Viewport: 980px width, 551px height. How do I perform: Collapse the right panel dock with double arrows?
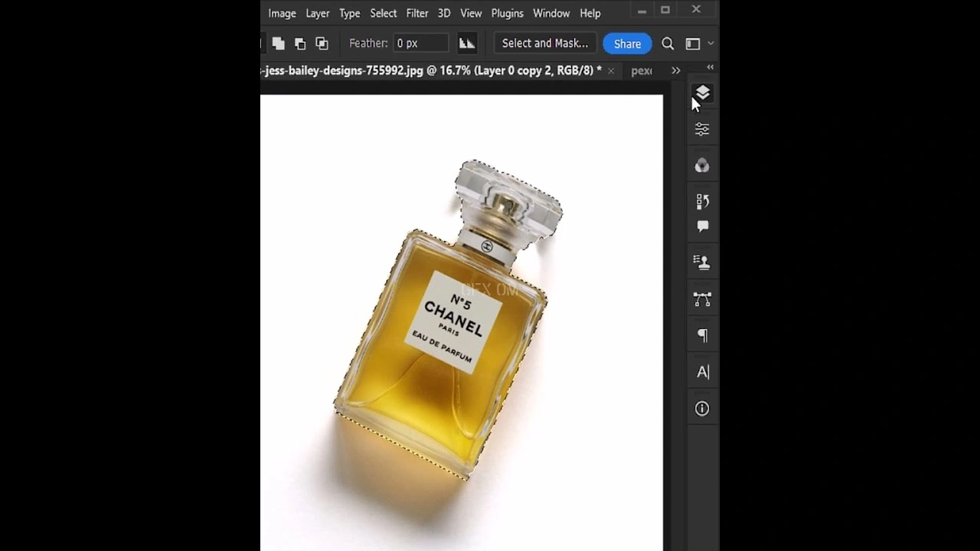click(x=709, y=67)
